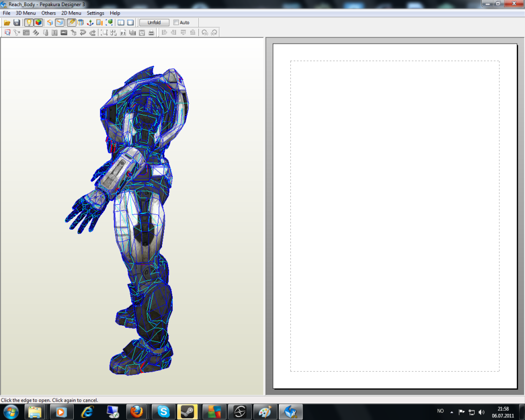The width and height of the screenshot is (525, 420).
Task: Click the blank paper in 2D view
Action: (395, 215)
